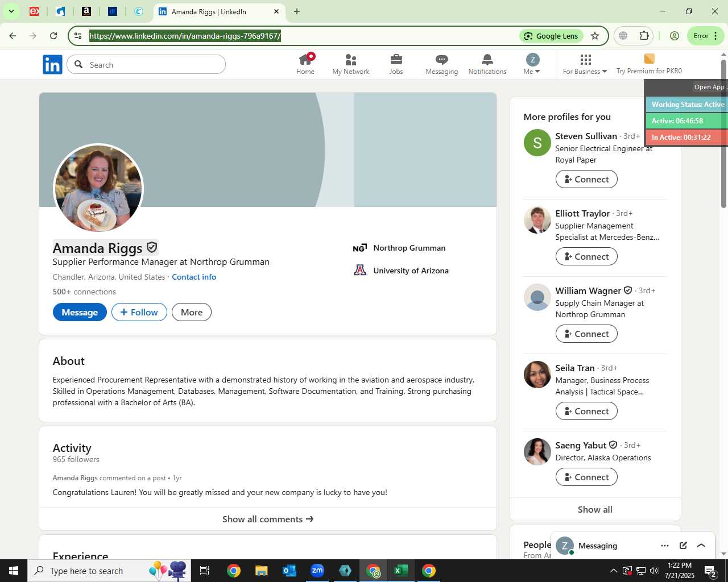Open the More actions button
The height and width of the screenshot is (582, 728).
click(x=192, y=312)
